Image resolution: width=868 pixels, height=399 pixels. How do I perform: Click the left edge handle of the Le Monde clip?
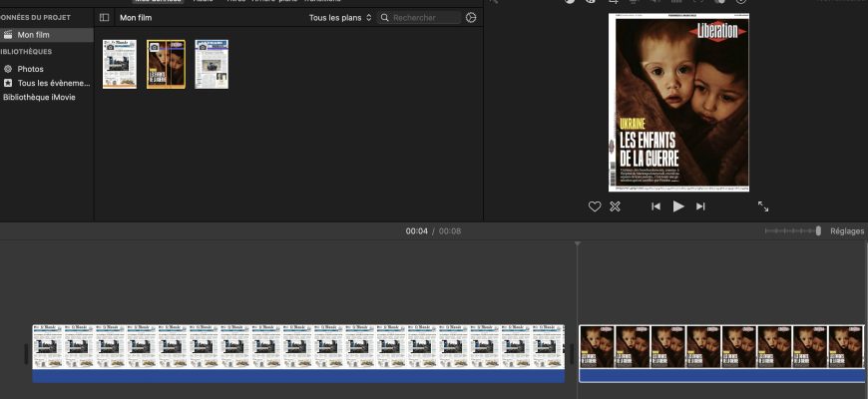[26, 354]
